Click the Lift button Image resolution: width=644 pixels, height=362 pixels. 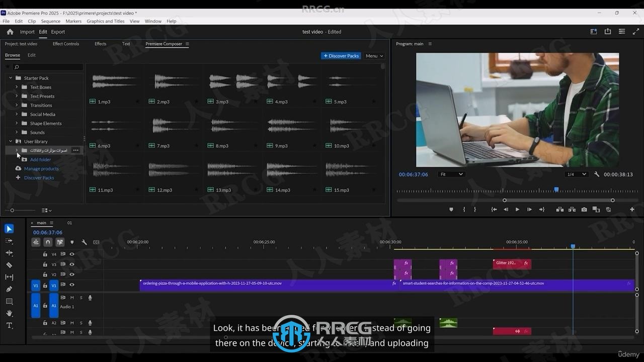point(559,210)
